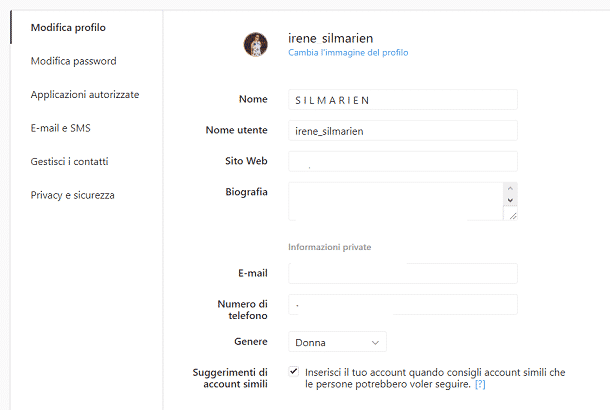Click Biografia resize handle corner
The image size is (610, 410).
point(511,214)
